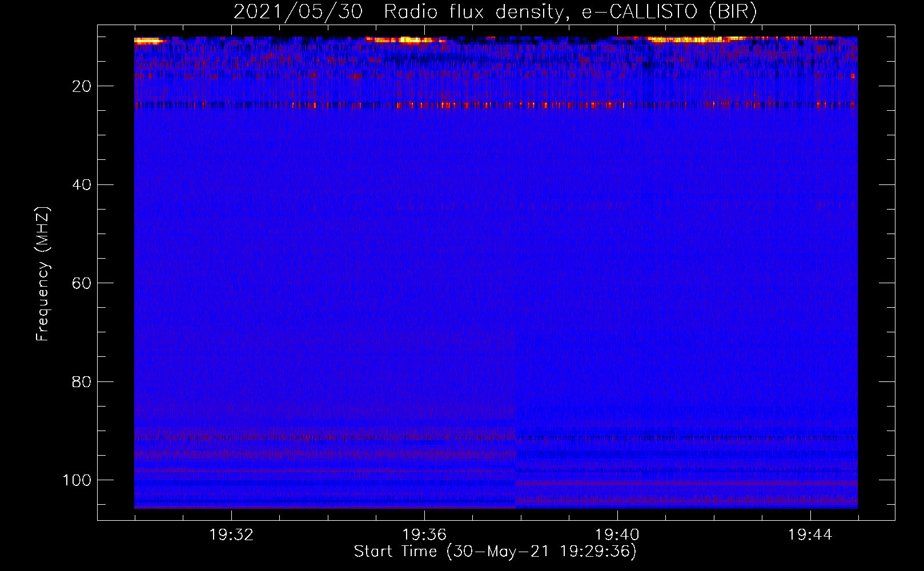
Task: Click the y-axis label 'Frequency (MHZ)'
Action: 43,274
